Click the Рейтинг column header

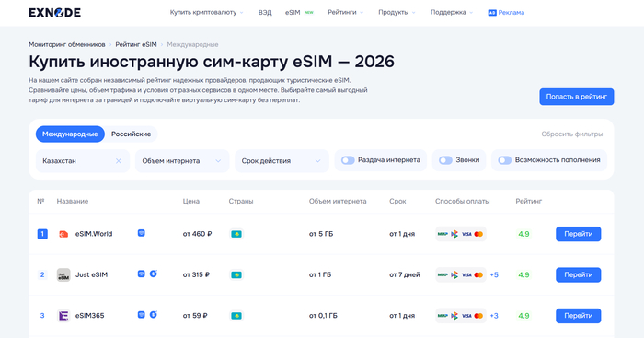coord(529,201)
